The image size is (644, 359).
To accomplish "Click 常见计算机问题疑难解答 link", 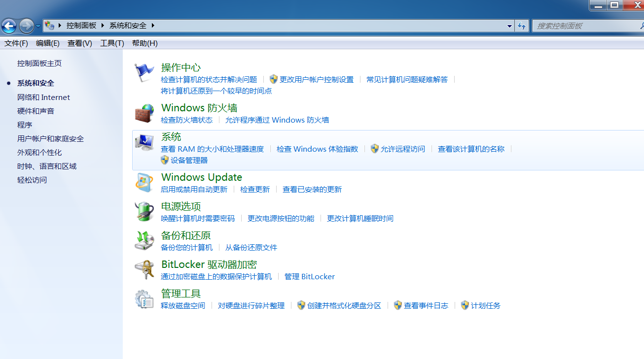I will coord(407,79).
